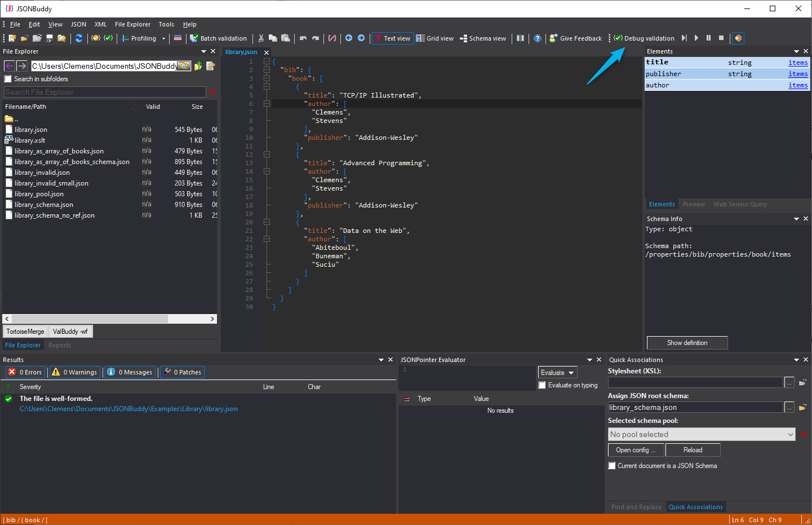The image size is (812, 525).
Task: Open the JSON menu
Action: [78, 24]
